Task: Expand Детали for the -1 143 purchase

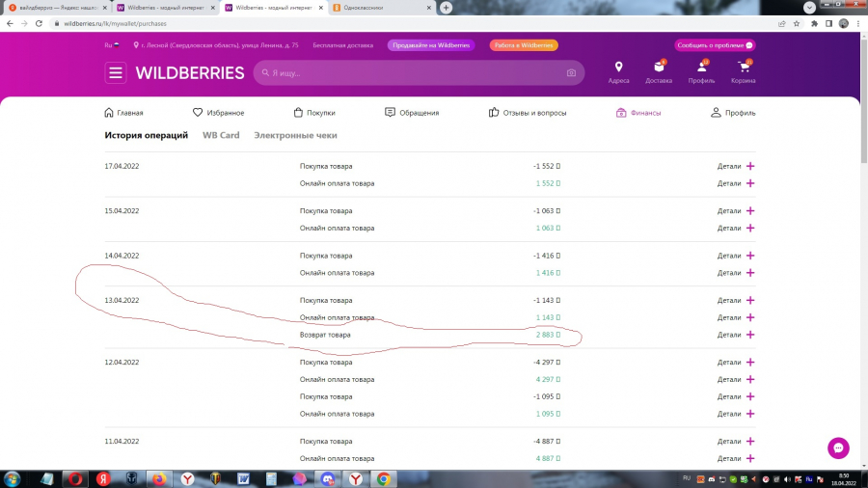Action: 736,301
